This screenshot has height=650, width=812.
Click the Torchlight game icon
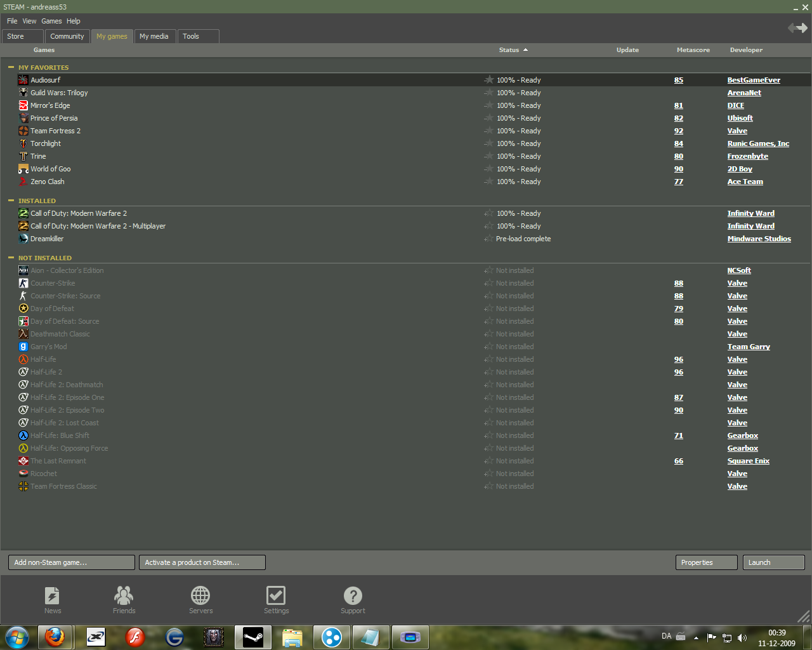coord(23,143)
